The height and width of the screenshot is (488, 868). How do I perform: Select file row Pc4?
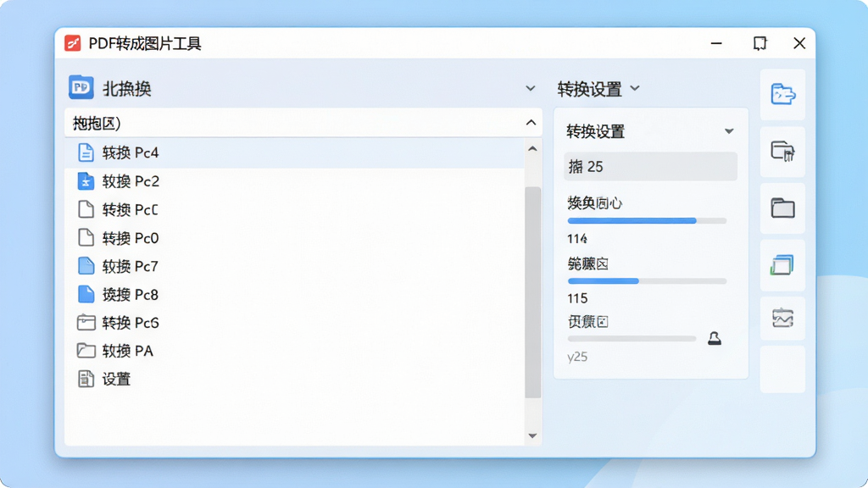pos(294,152)
